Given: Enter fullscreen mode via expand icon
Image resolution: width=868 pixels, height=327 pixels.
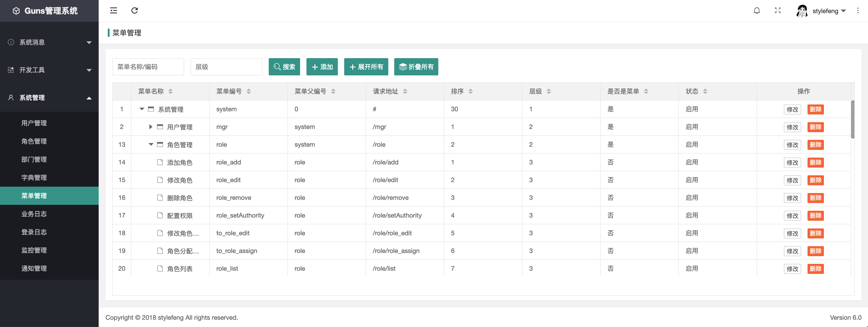Looking at the screenshot, I should coord(778,10).
